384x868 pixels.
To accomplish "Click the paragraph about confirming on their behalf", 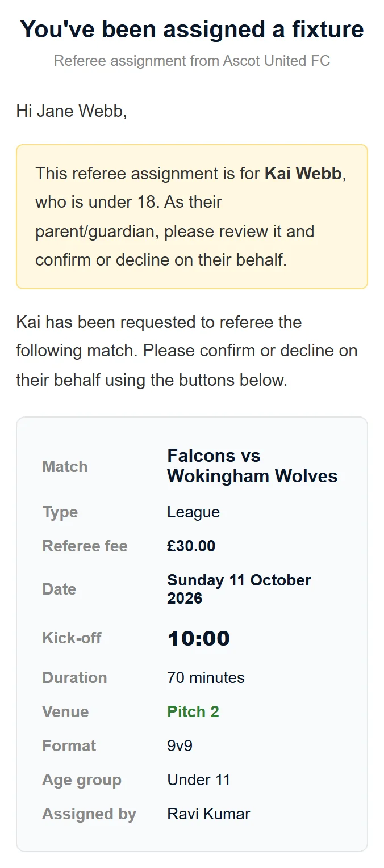I will pyautogui.click(x=187, y=351).
